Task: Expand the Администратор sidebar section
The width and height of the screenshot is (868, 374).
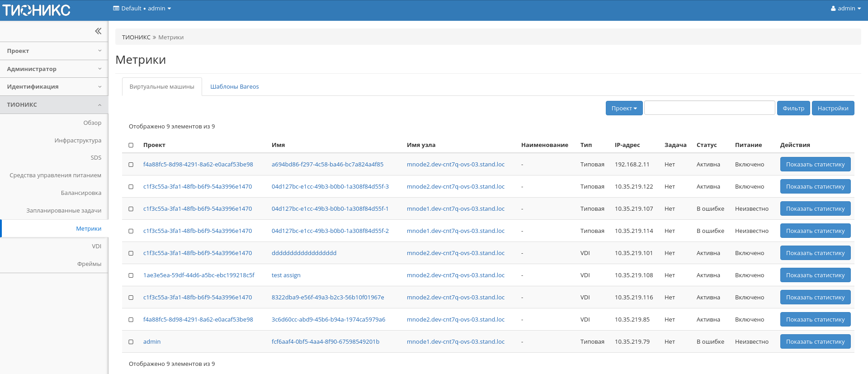Action: pyautogui.click(x=54, y=69)
